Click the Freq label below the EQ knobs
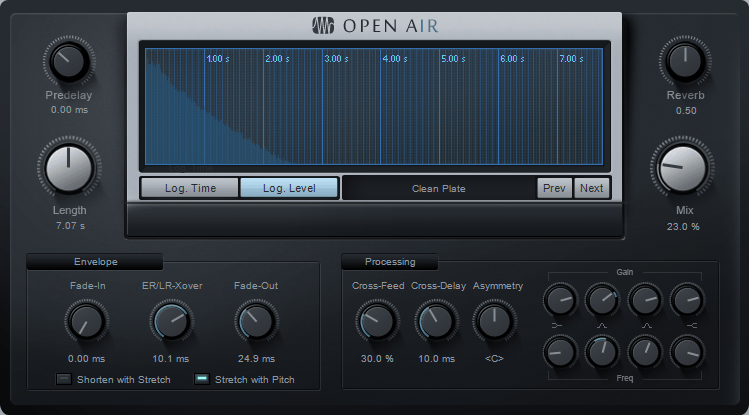This screenshot has width=749, height=415. point(624,378)
